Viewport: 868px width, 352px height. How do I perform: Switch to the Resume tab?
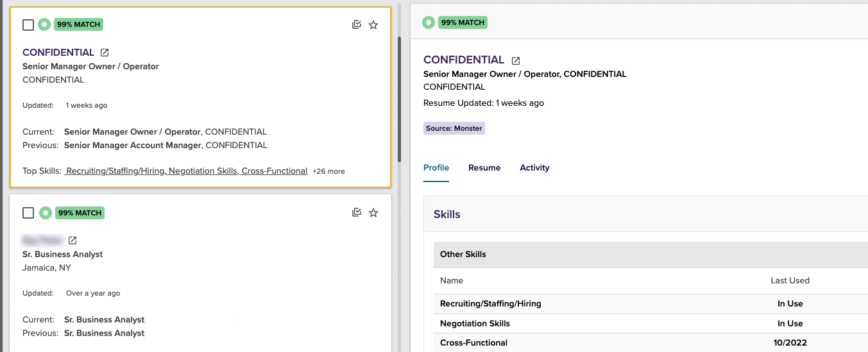(x=484, y=168)
